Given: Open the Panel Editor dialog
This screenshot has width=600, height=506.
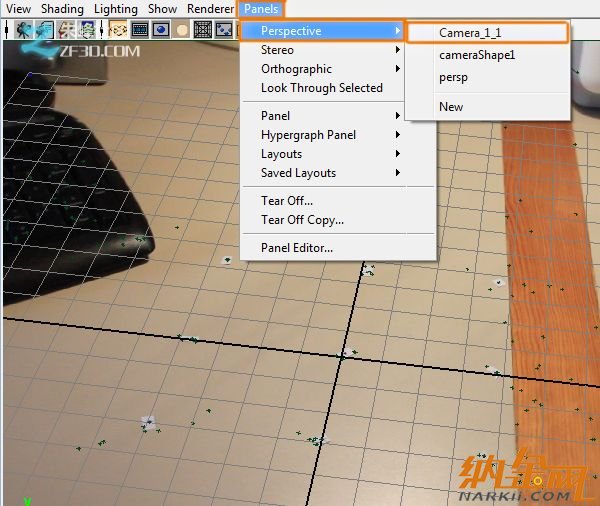Looking at the screenshot, I should 296,248.
